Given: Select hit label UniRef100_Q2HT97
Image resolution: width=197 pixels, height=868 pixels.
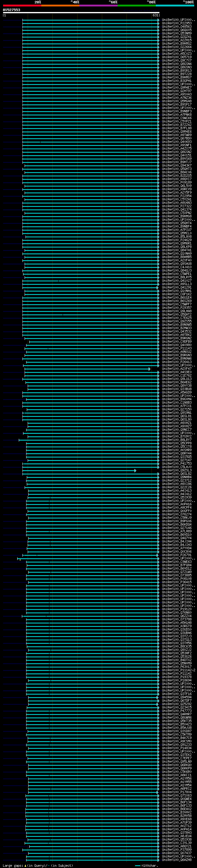Looking at the screenshot, I should (x=177, y=91).
